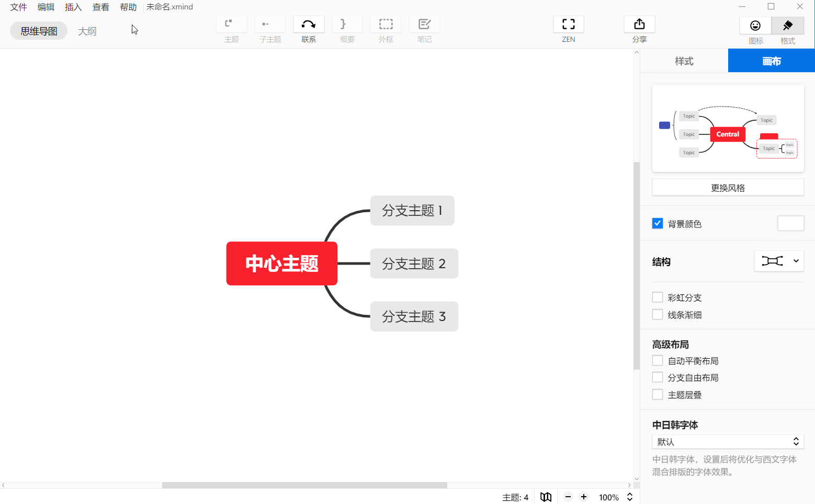Open the 结构 structure dropdown
Screen dimensions: 815x504
coord(779,261)
